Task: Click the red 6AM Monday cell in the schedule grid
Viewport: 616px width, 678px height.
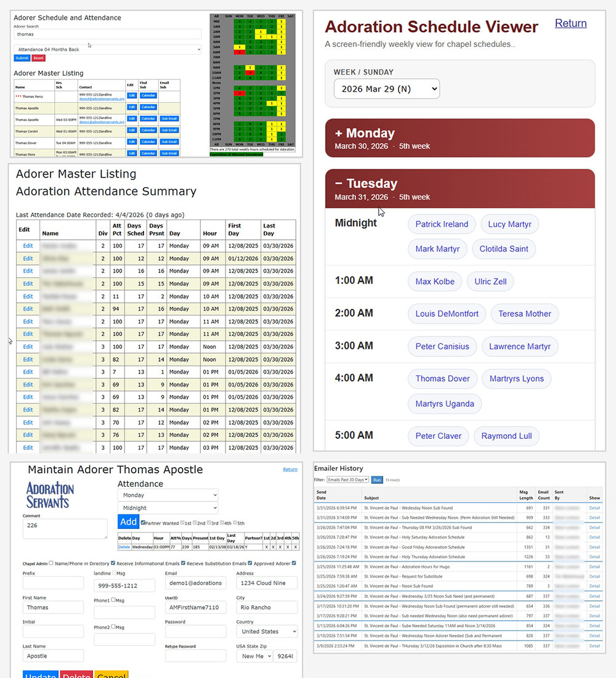Action: click(x=238, y=52)
